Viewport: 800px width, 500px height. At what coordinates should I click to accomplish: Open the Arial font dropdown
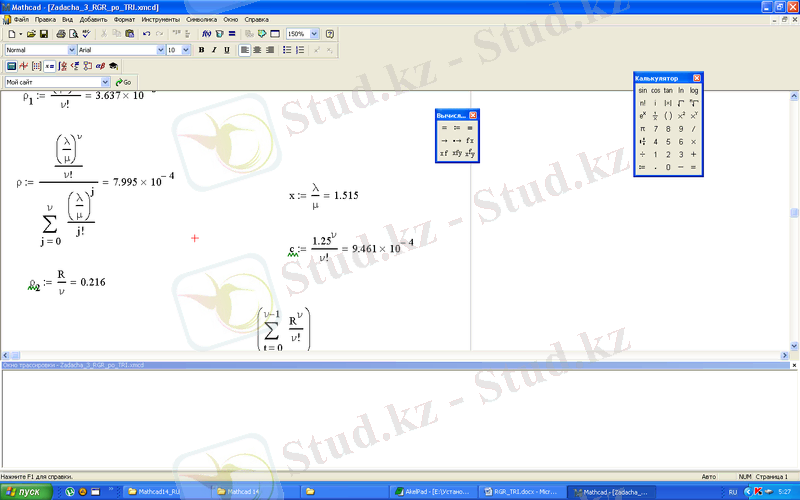pos(161,50)
